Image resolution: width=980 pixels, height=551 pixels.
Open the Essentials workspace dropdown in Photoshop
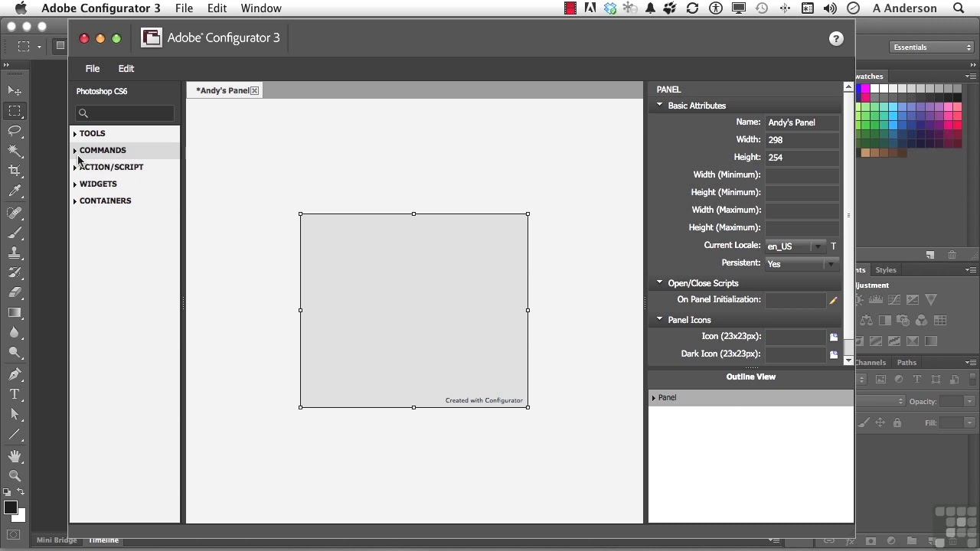tap(932, 47)
